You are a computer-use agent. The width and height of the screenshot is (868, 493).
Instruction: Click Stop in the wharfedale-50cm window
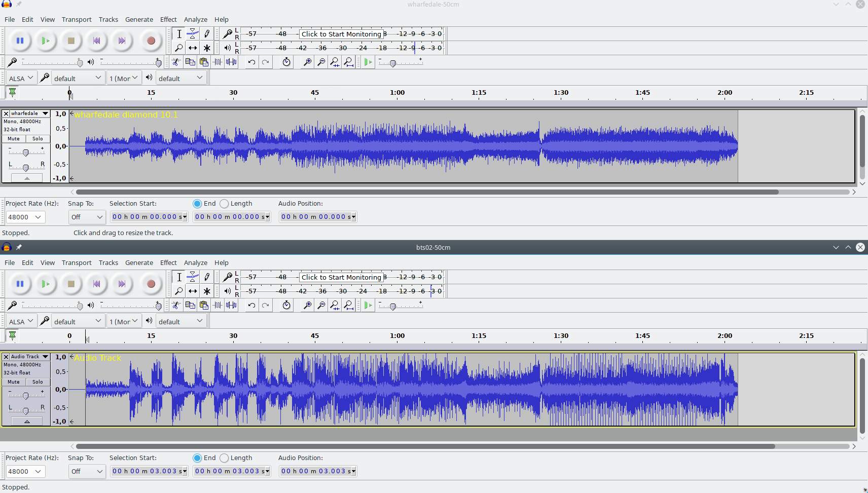(71, 41)
